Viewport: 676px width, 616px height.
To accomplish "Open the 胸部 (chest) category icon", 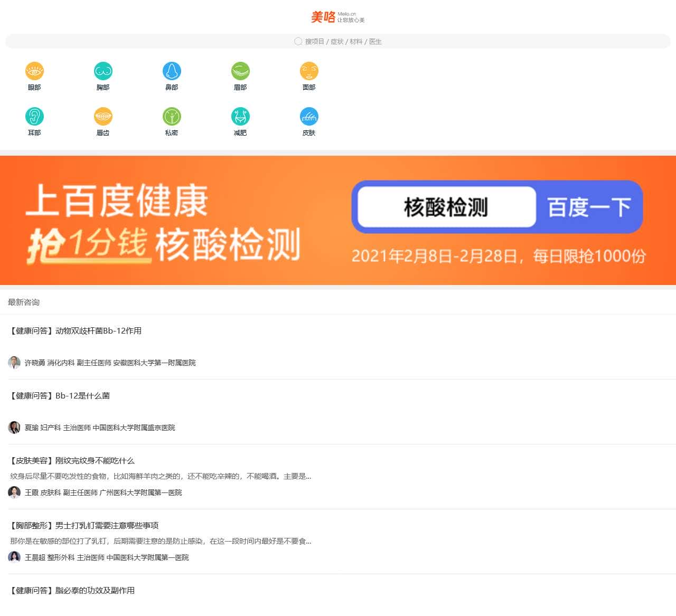I will [x=103, y=71].
